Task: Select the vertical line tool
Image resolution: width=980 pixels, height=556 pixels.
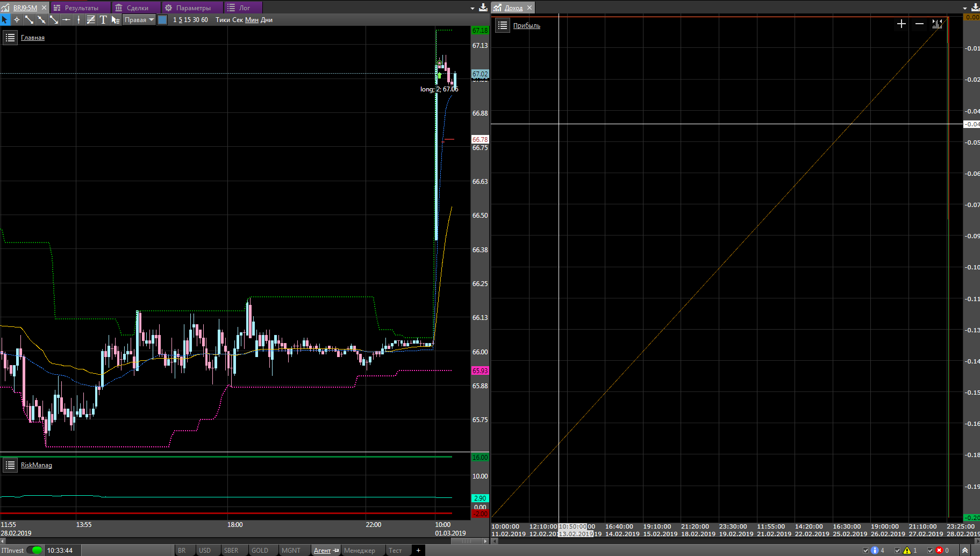Action: 78,20
